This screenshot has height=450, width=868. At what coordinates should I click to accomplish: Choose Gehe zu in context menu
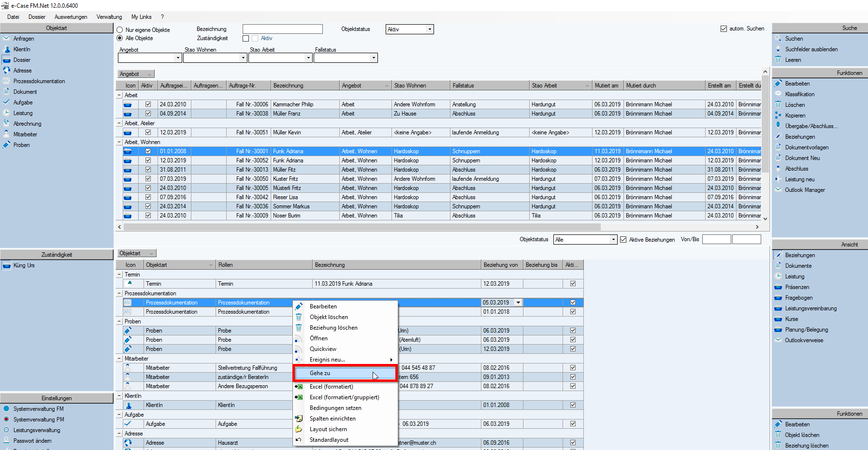coord(345,373)
